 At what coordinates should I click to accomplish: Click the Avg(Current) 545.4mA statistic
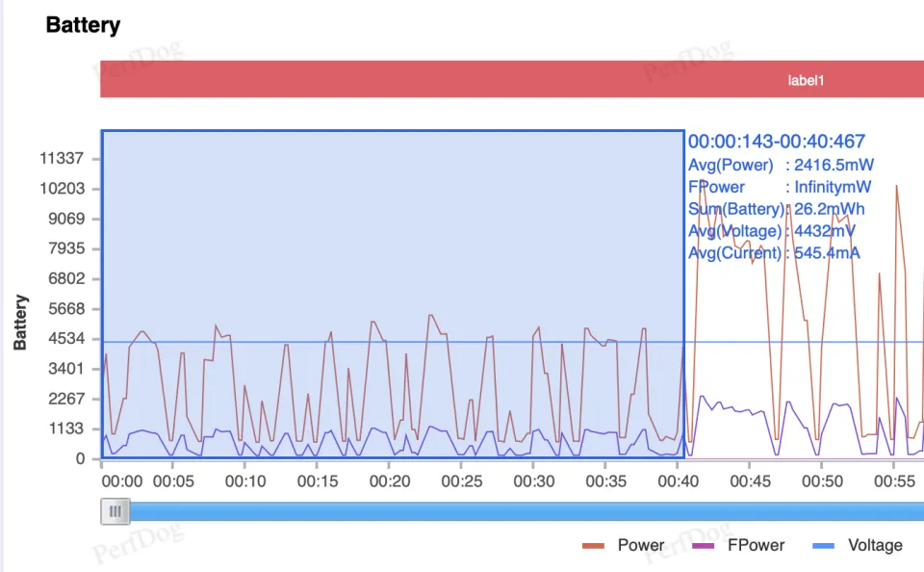pyautogui.click(x=774, y=253)
